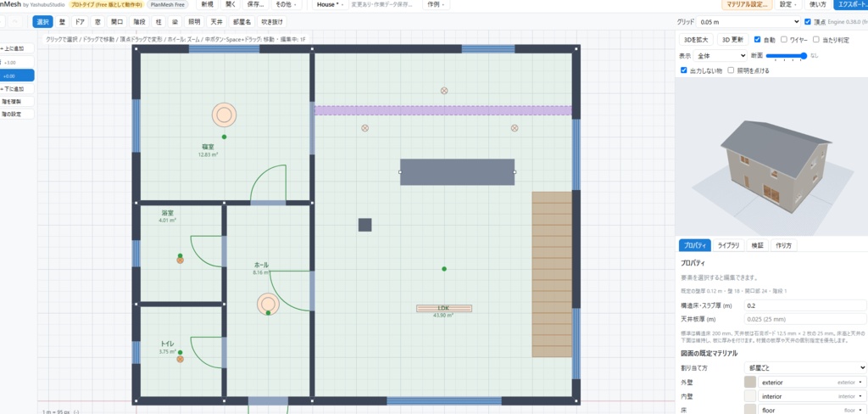Click the 3D 更新 button
Image resolution: width=868 pixels, height=414 pixels.
point(733,40)
